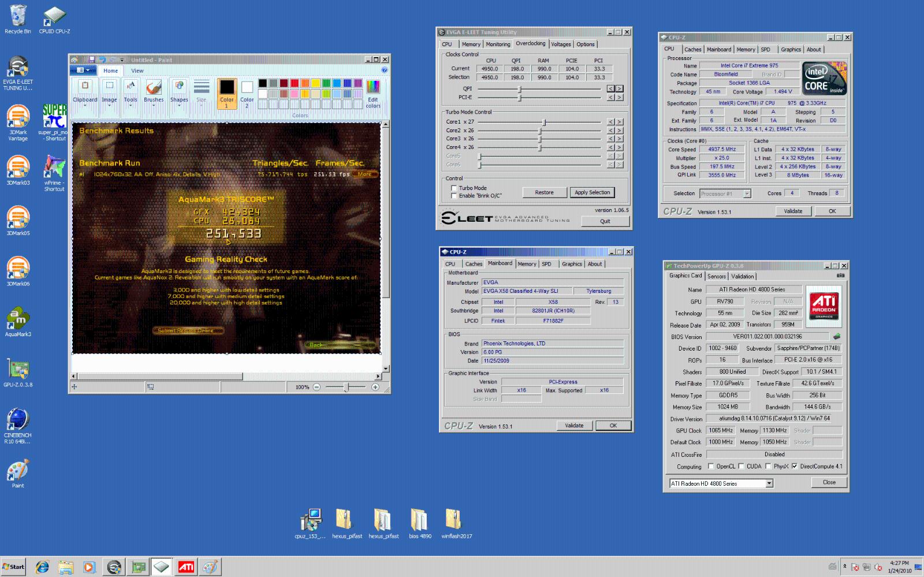Click Edit colors in Paint ribbon
924x577 pixels.
coord(373,94)
